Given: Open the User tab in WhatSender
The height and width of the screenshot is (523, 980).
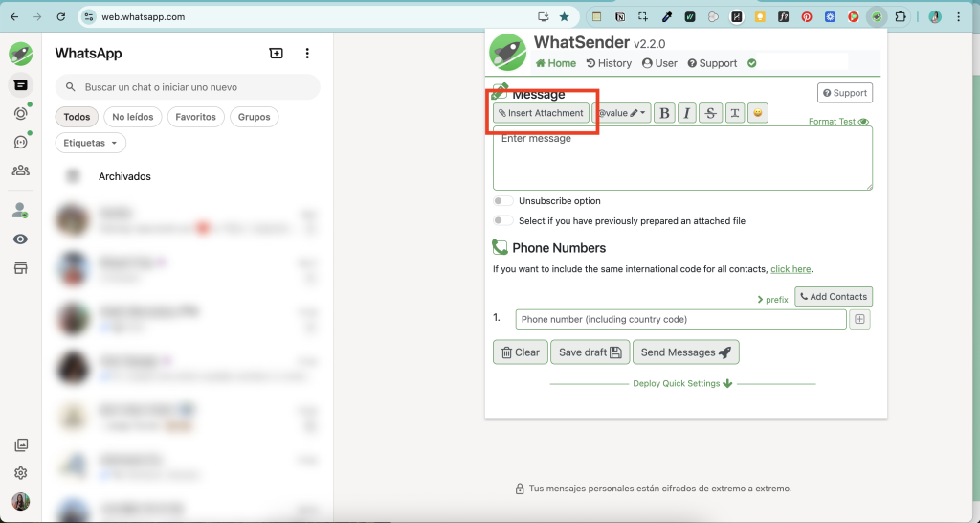Looking at the screenshot, I should [x=659, y=63].
